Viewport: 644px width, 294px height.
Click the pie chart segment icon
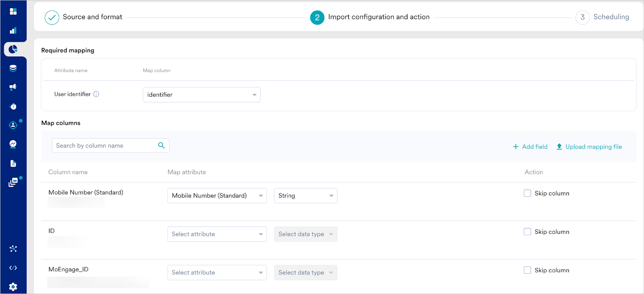tap(13, 49)
